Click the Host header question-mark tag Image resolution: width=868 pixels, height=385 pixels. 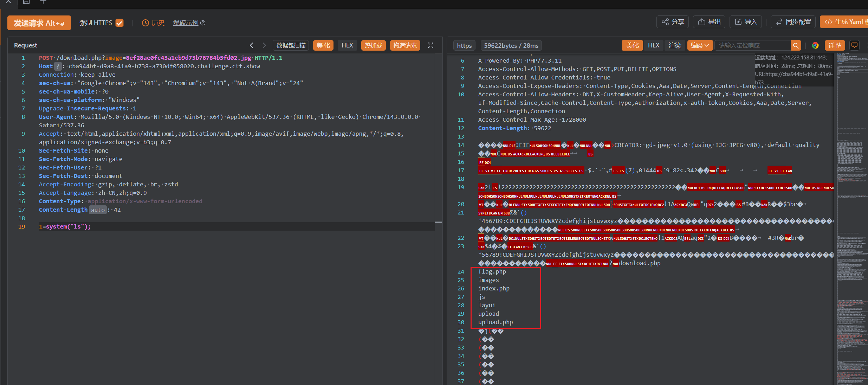point(58,66)
